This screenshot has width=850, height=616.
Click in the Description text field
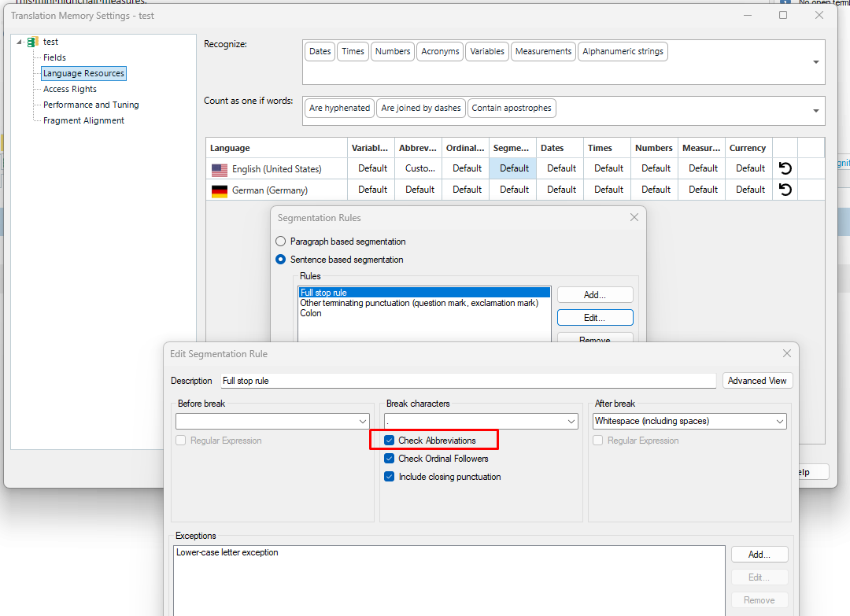click(469, 380)
